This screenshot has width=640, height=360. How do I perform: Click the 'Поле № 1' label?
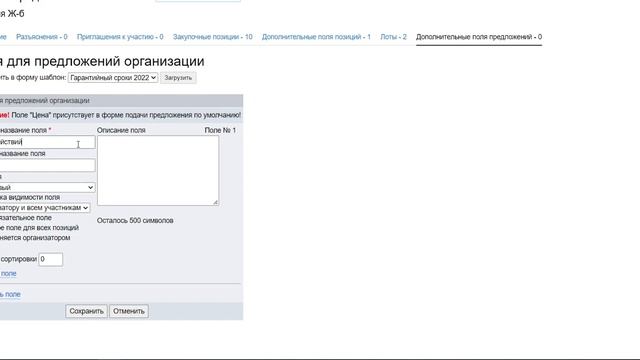click(220, 130)
